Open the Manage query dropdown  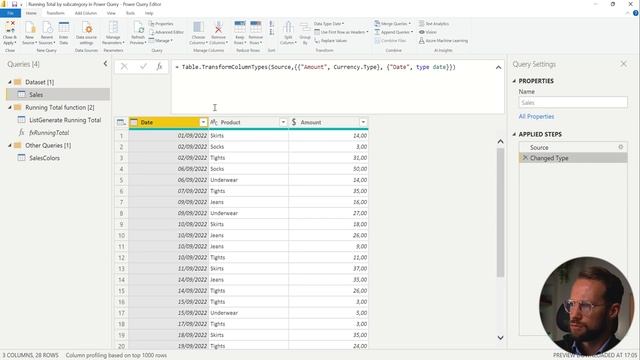[x=161, y=41]
